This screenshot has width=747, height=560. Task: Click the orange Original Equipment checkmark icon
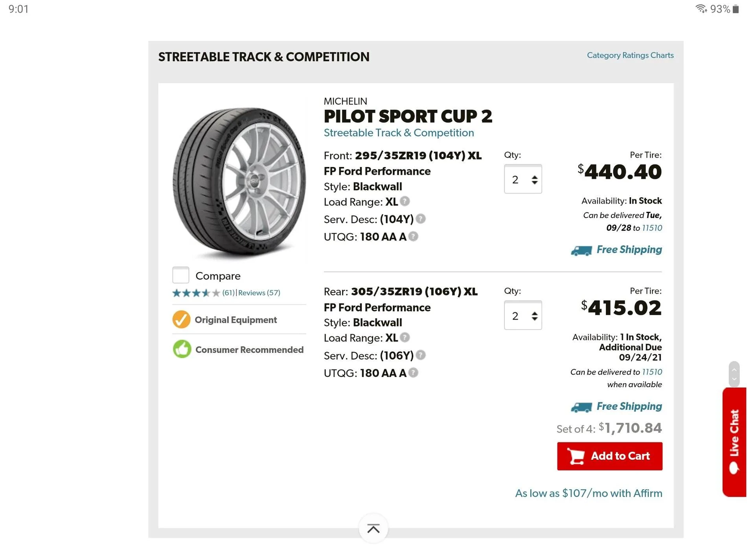pyautogui.click(x=181, y=319)
